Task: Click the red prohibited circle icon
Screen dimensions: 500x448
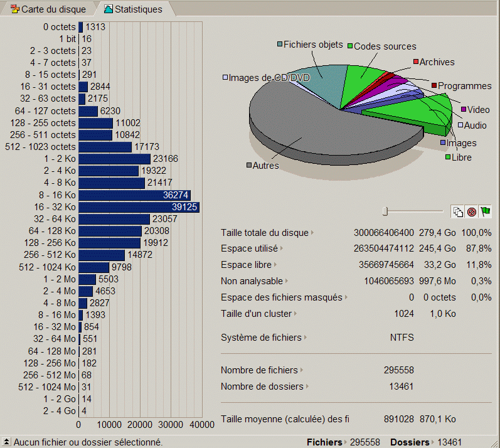Action: [x=472, y=211]
